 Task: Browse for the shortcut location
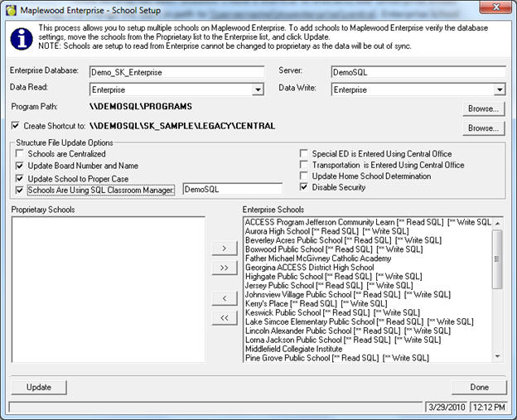[483, 128]
